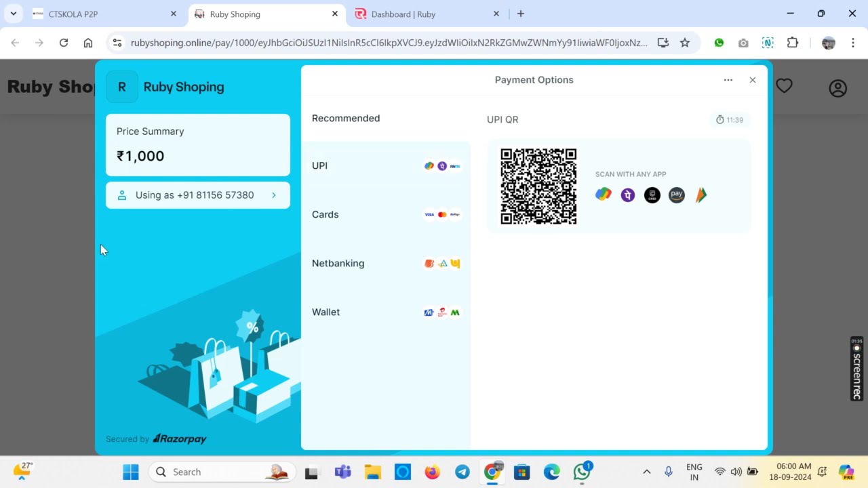This screenshot has height=488, width=868.
Task: Open the Windows Start menu
Action: (131, 472)
